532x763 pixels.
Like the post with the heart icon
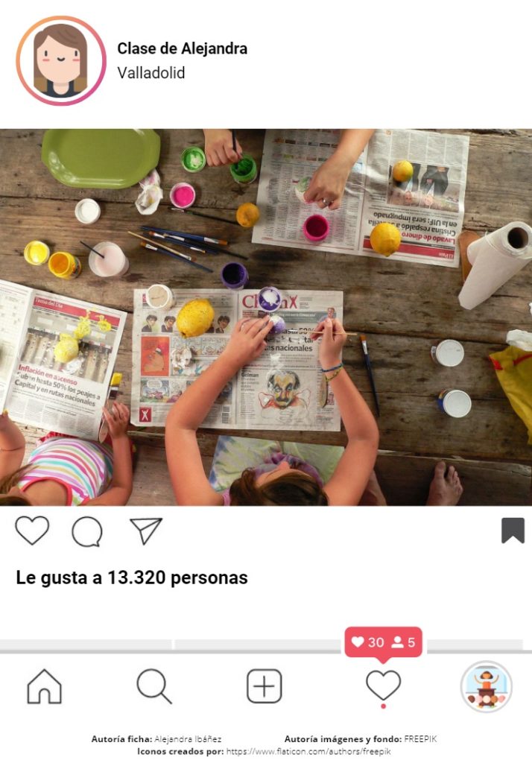click(x=32, y=530)
